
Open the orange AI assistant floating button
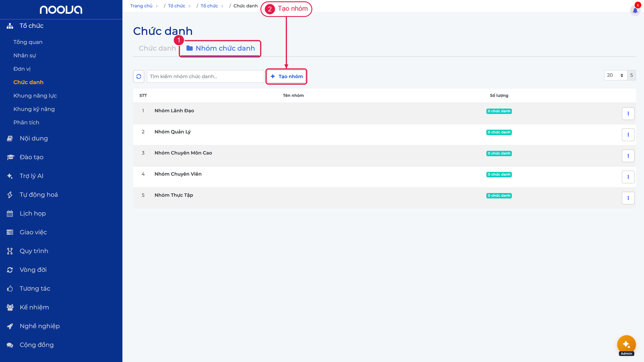tap(626, 345)
